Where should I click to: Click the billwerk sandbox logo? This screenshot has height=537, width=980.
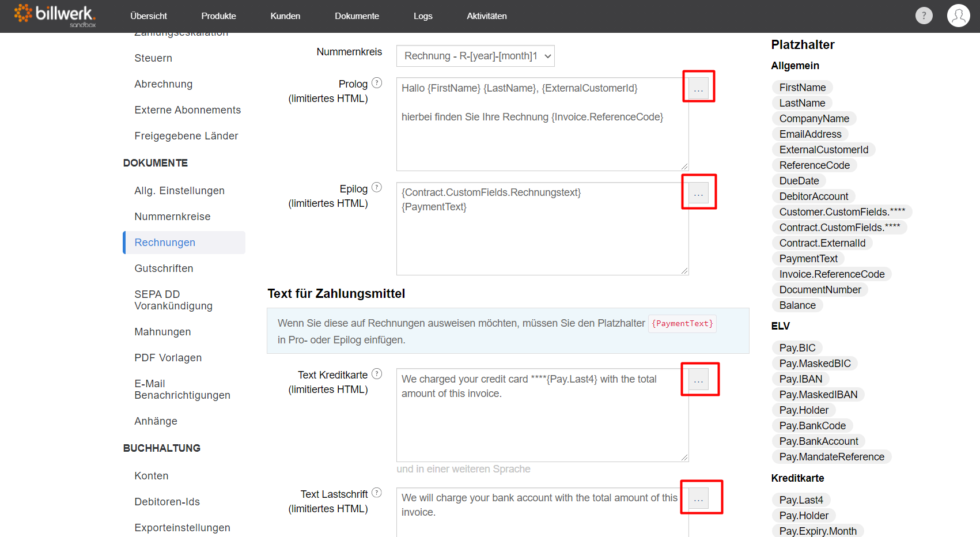55,16
